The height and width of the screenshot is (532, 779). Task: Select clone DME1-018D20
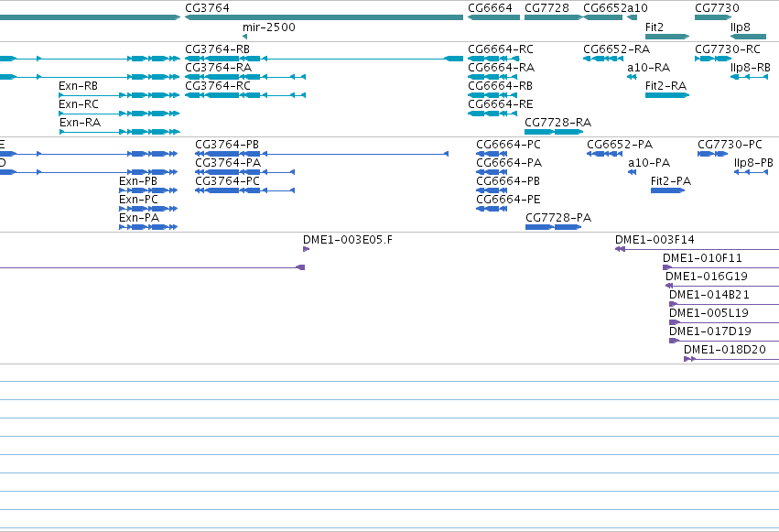(x=731, y=359)
